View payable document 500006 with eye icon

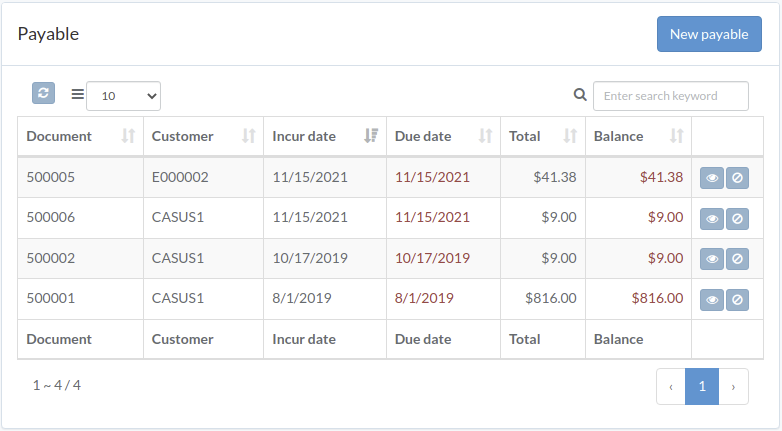[712, 219]
